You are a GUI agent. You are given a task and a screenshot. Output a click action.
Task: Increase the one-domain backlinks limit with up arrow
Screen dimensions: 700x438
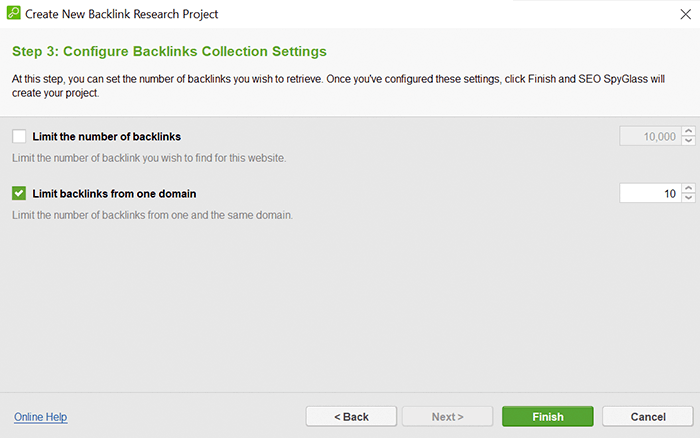click(689, 188)
